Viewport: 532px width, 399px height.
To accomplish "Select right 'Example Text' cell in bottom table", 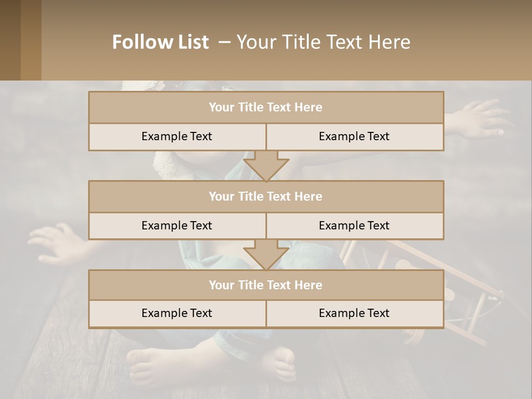I will [x=354, y=313].
